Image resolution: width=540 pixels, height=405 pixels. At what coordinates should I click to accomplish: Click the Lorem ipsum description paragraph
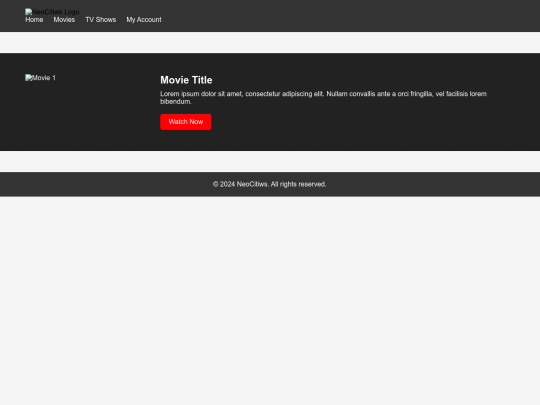pyautogui.click(x=323, y=98)
